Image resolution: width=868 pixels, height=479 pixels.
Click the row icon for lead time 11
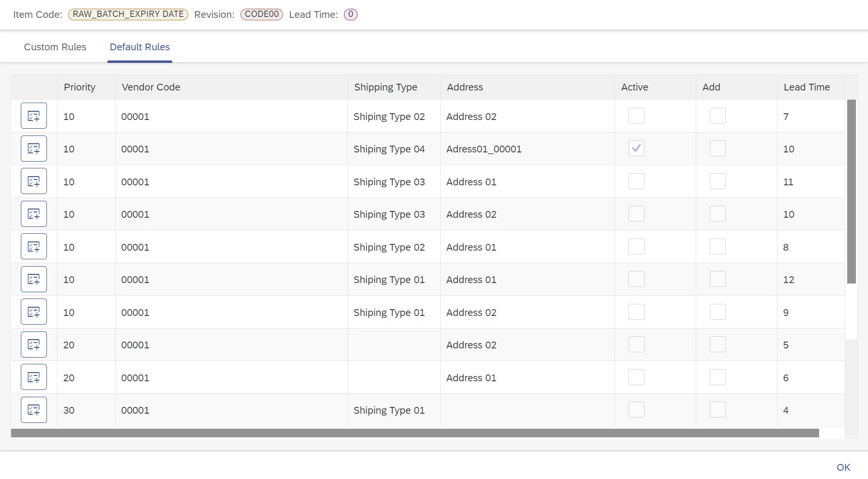tap(34, 181)
